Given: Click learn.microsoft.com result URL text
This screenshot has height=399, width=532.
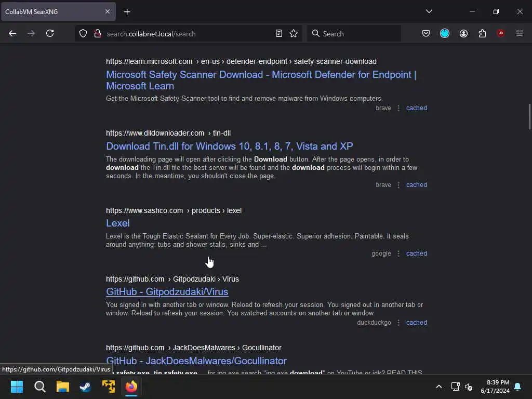Looking at the screenshot, I should coord(241,61).
